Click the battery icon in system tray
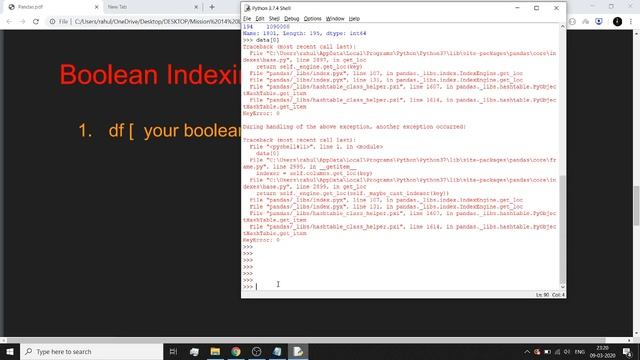 pyautogui.click(x=547, y=351)
